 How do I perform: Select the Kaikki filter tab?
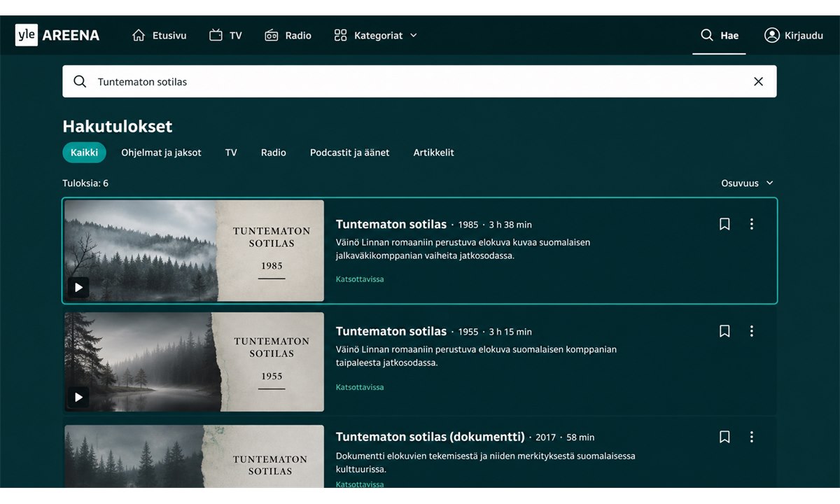tap(84, 153)
